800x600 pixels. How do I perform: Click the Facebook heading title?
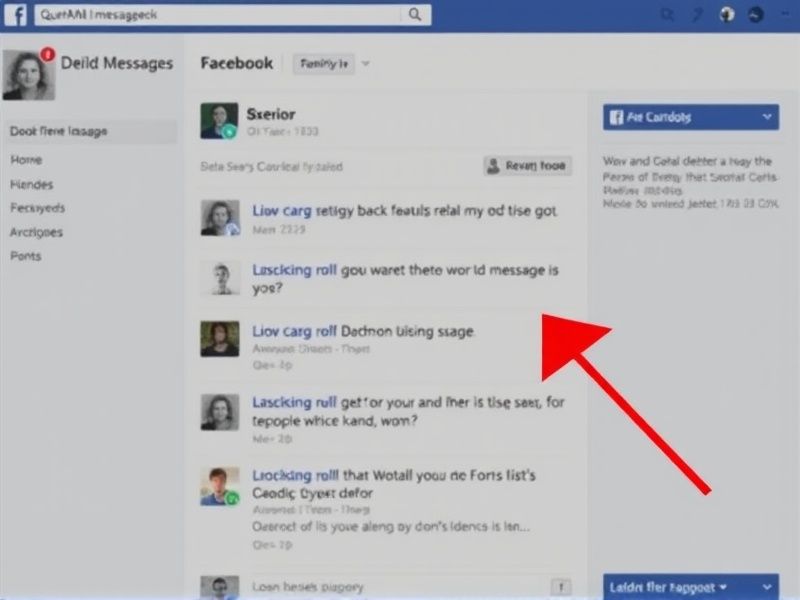(237, 63)
